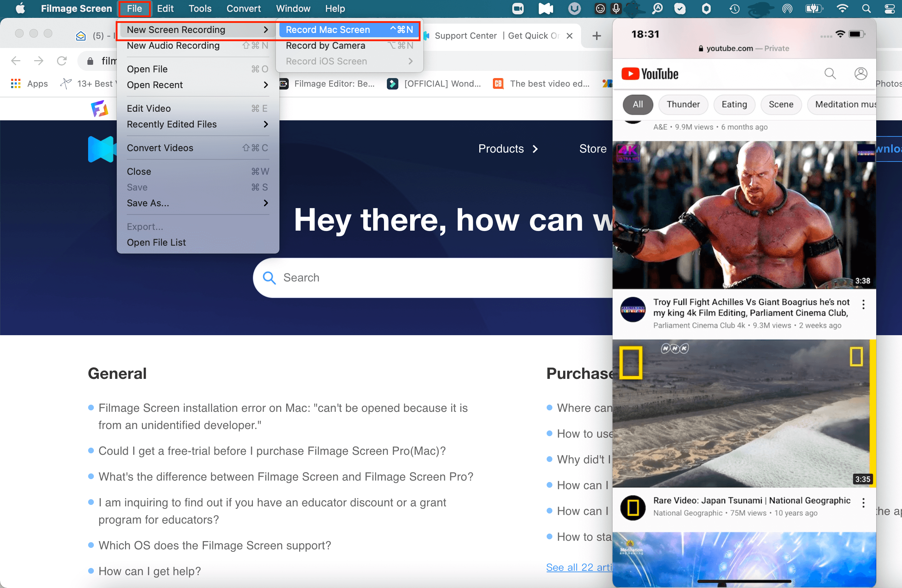Click the YouTube logo
The height and width of the screenshot is (588, 902).
pos(649,74)
